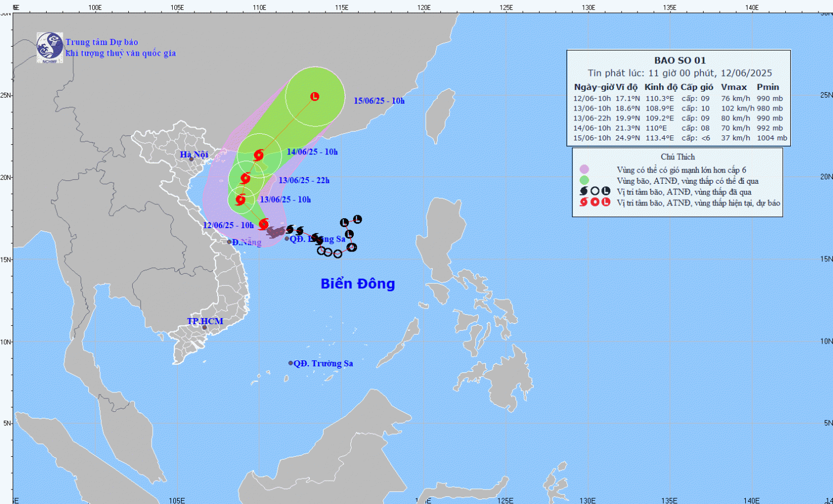The height and width of the screenshot is (504, 833).
Task: Click the Pmin column header
Action: click(x=767, y=87)
